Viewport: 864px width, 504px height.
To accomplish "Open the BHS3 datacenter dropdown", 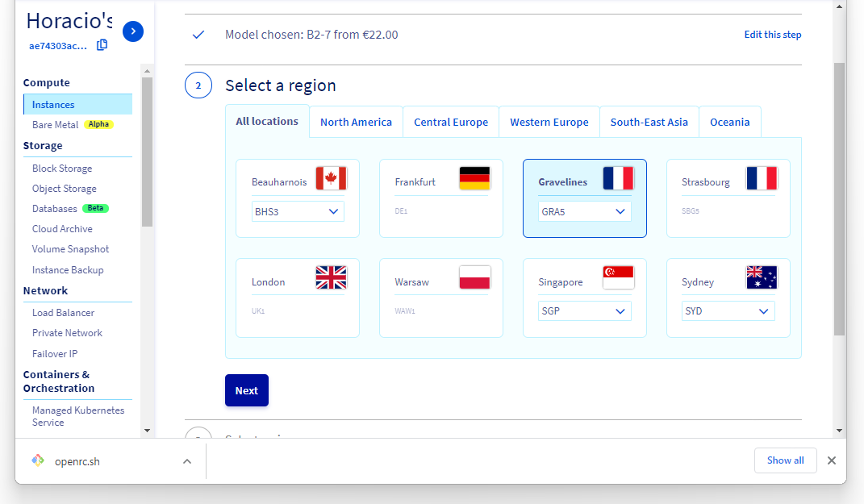I will point(298,211).
